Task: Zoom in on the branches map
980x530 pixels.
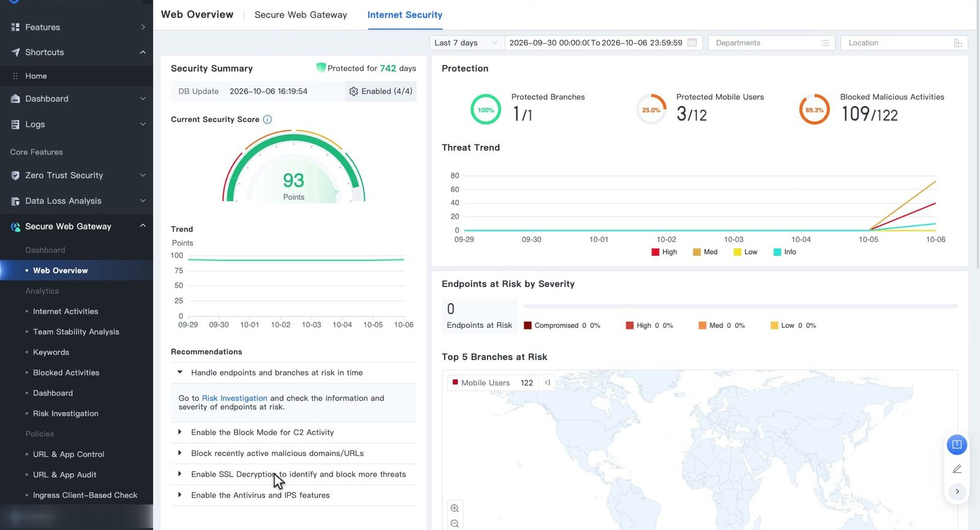Action: 454,509
